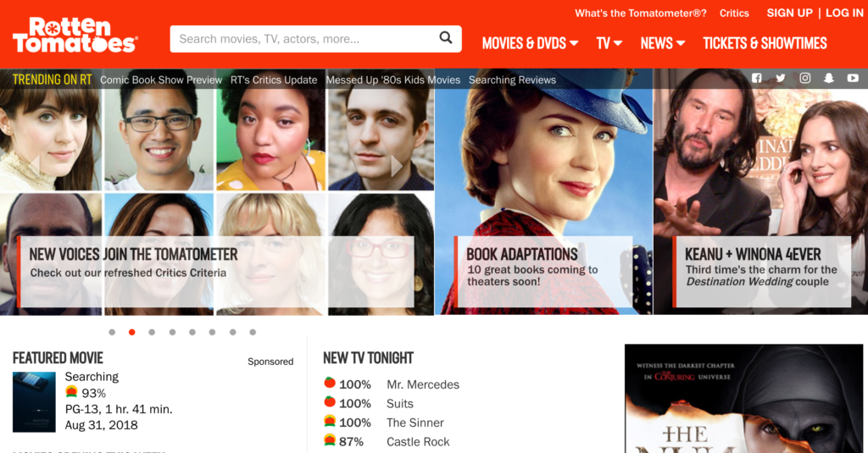868x453 pixels.
Task: Open Searching Reviews trending link
Action: click(512, 80)
